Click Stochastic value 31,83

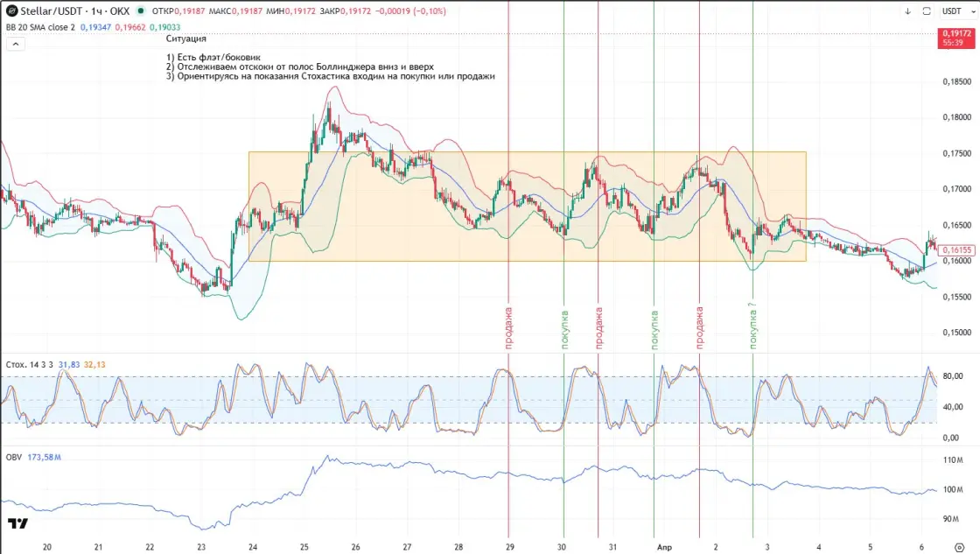69,365
